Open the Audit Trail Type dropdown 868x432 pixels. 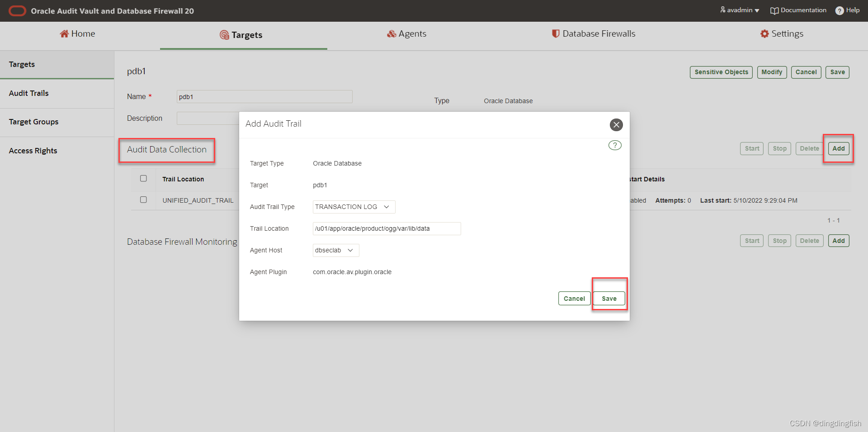[354, 207]
